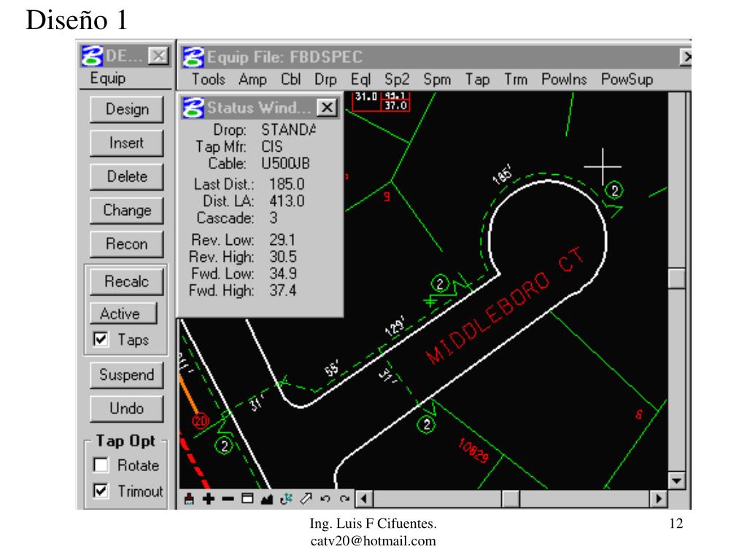Open the Tap menu
This screenshot has height=560, width=747.
477,79
